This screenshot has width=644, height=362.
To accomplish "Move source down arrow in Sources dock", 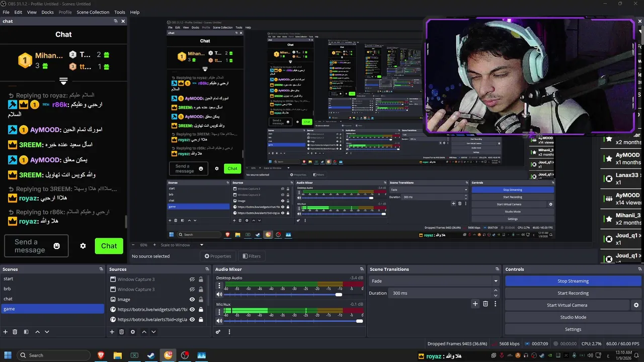I will tap(153, 332).
